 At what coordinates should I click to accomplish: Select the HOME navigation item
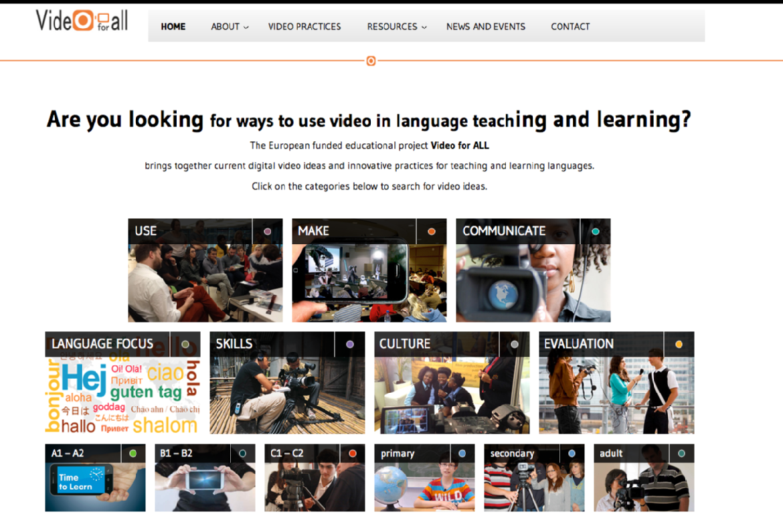tap(173, 27)
